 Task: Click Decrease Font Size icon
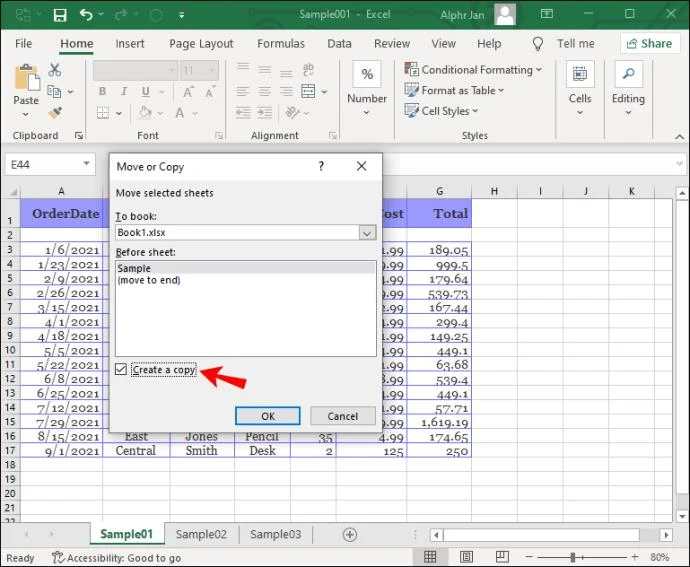pos(209,92)
